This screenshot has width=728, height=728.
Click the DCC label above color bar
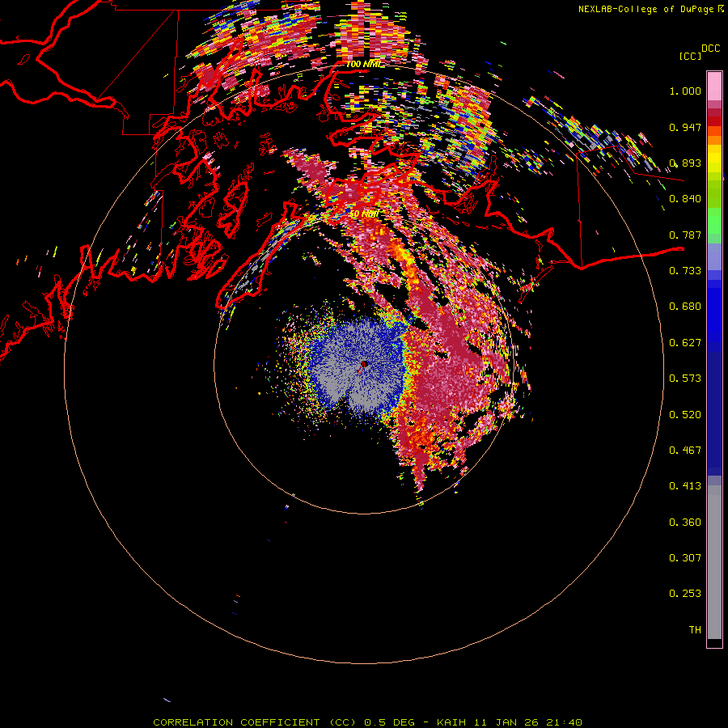[x=711, y=49]
